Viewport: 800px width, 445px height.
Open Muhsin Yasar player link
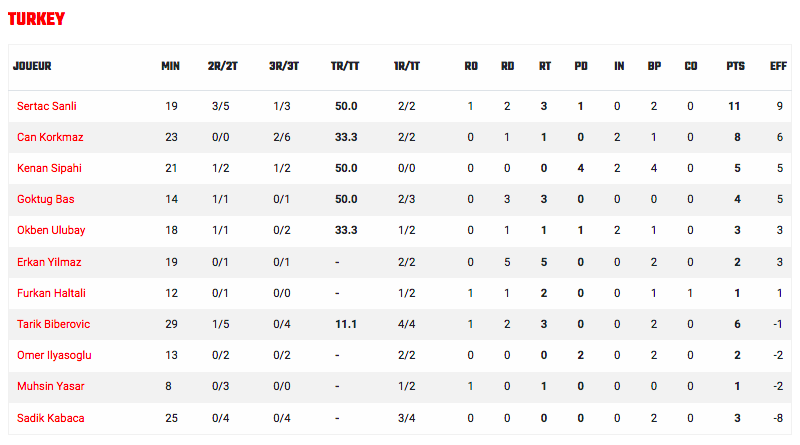(x=51, y=386)
